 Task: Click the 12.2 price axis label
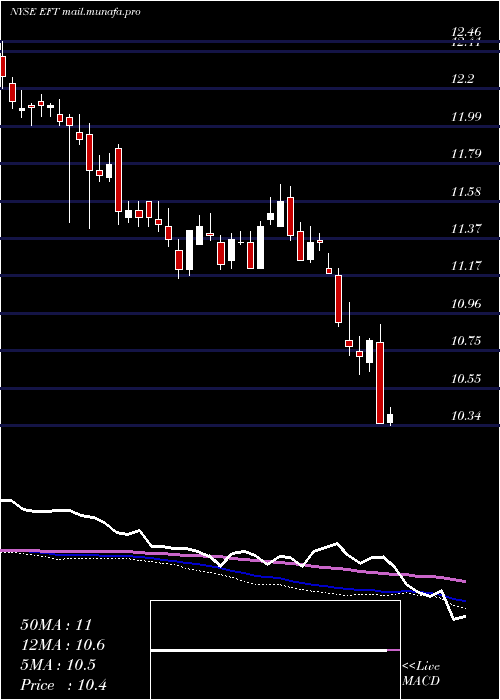point(462,79)
